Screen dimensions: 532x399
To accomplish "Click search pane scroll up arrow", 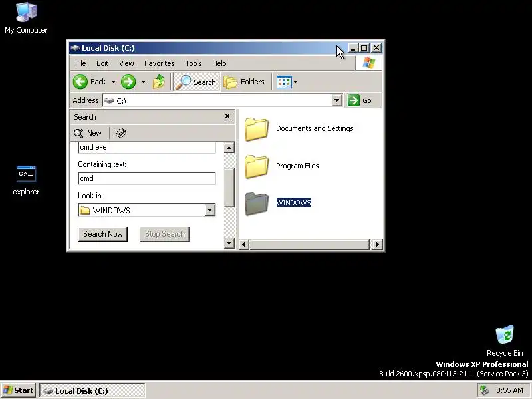I will point(229,148).
